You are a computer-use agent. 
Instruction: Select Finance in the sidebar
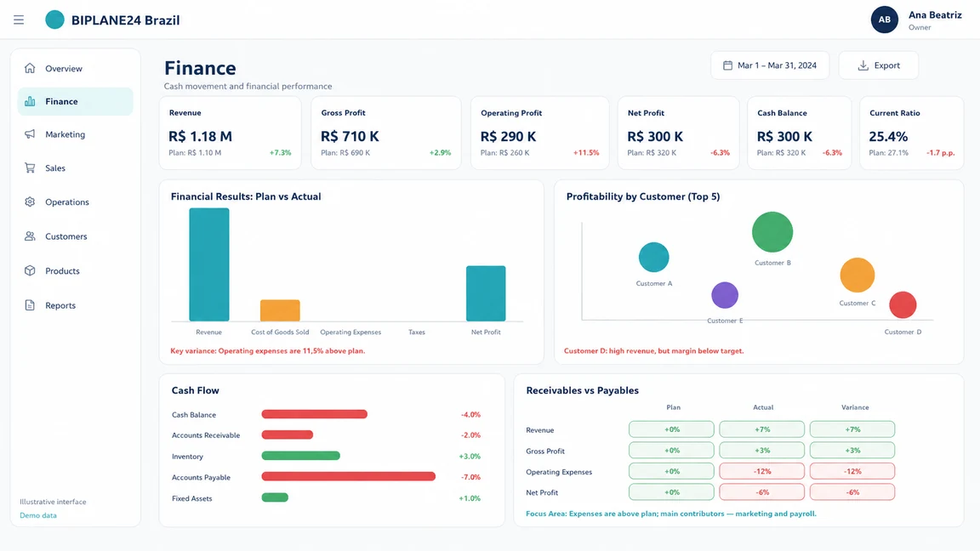point(75,101)
